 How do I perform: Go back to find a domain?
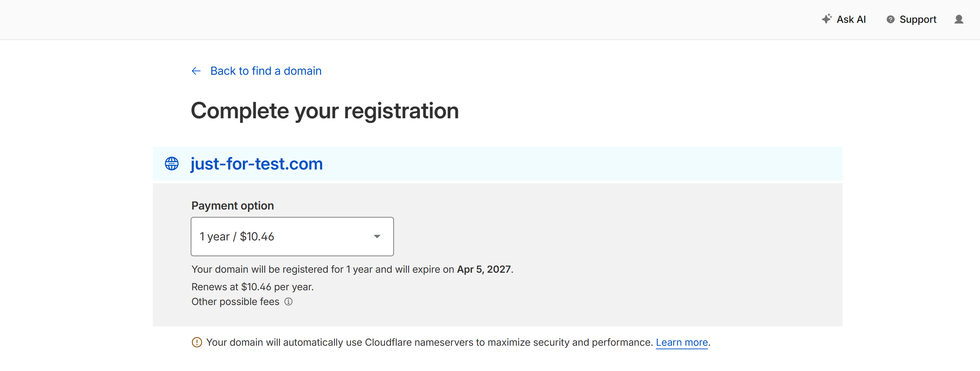coord(266,71)
